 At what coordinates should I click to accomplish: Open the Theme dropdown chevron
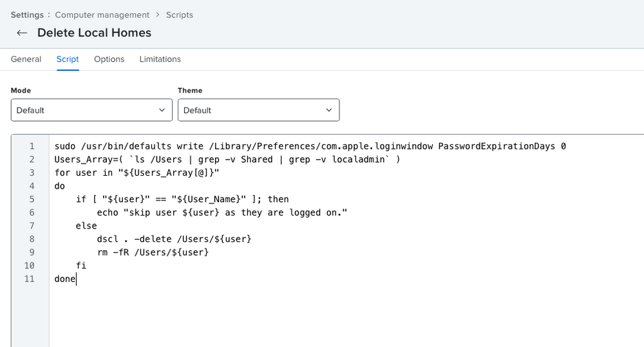(x=329, y=110)
